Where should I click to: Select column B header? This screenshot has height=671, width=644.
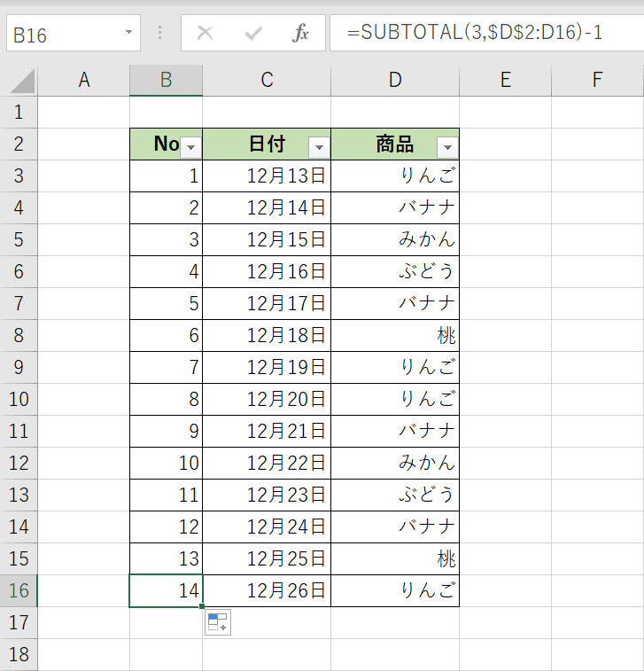(166, 80)
